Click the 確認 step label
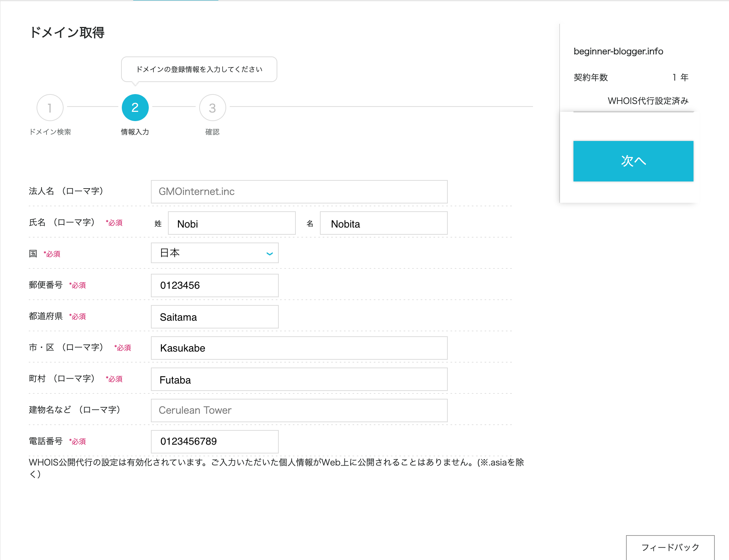Viewport: 729px width, 560px height. coord(212,132)
